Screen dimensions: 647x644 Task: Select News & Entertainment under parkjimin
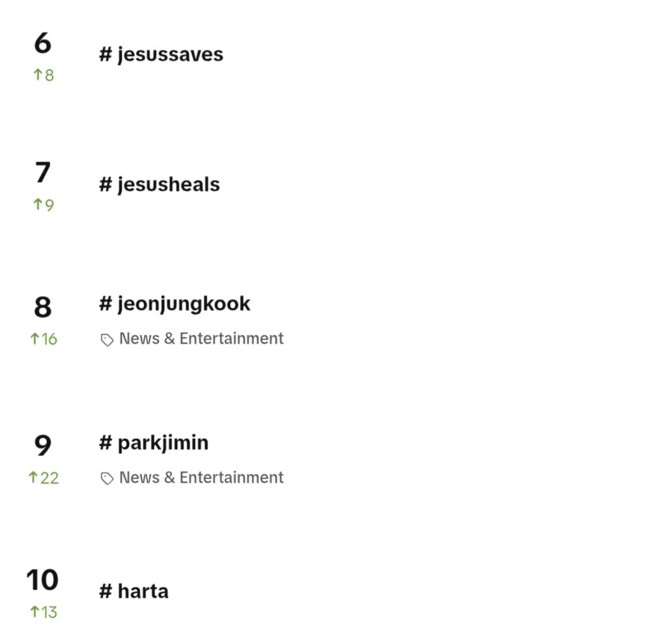(202, 477)
